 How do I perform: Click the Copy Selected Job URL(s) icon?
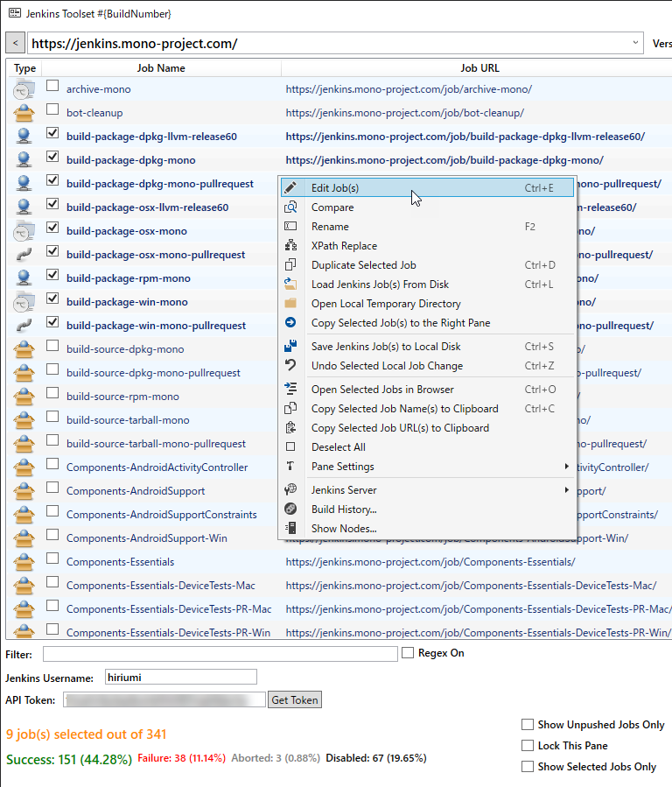[x=290, y=427]
